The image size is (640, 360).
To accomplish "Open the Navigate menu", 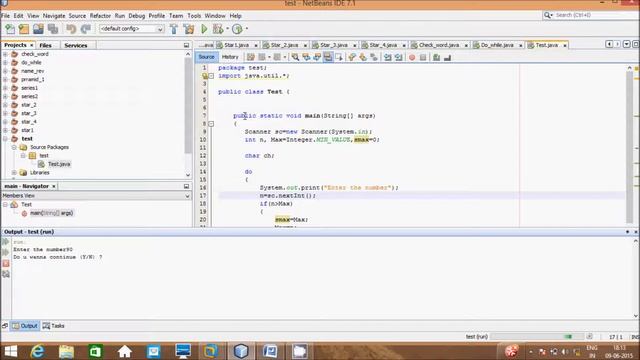I will (54, 16).
